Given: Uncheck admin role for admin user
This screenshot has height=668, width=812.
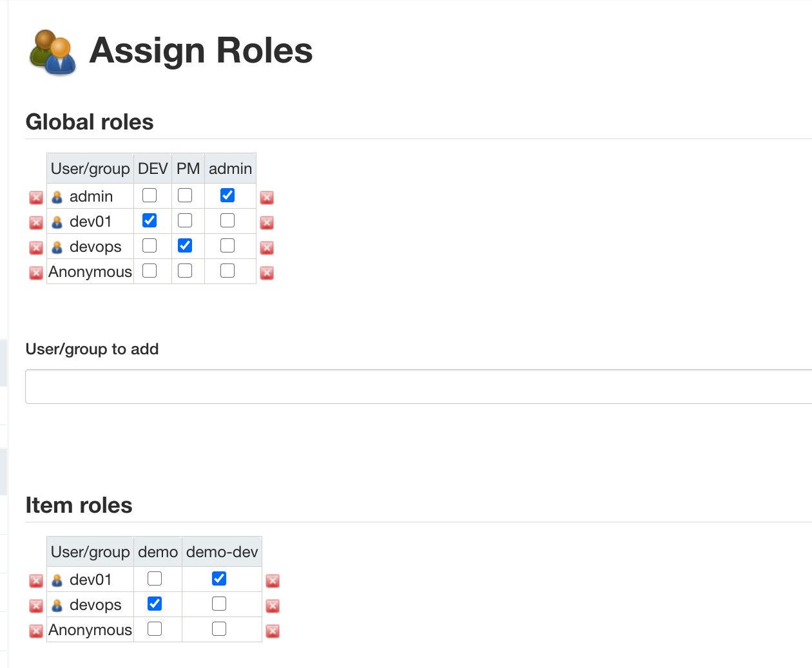Looking at the screenshot, I should coord(227,195).
